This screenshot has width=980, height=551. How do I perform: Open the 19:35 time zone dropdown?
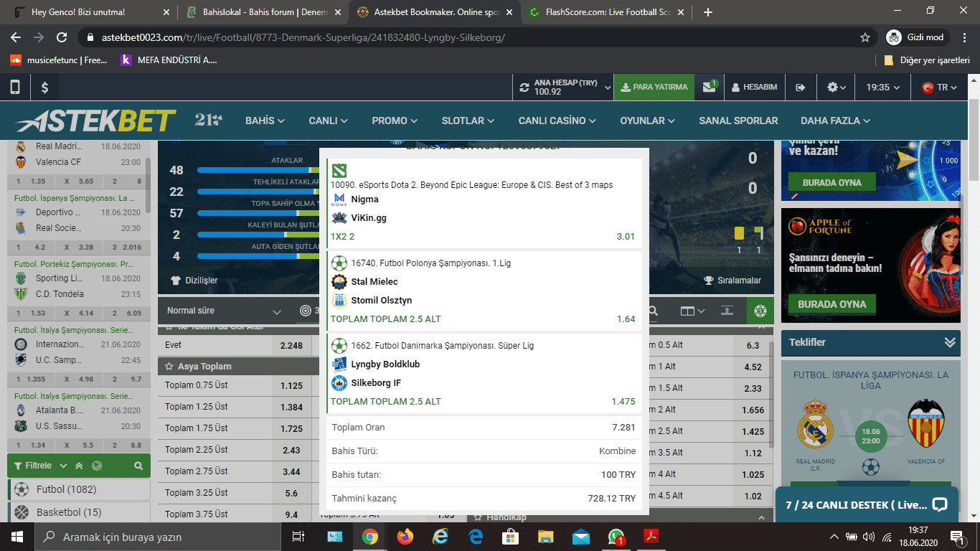882,88
